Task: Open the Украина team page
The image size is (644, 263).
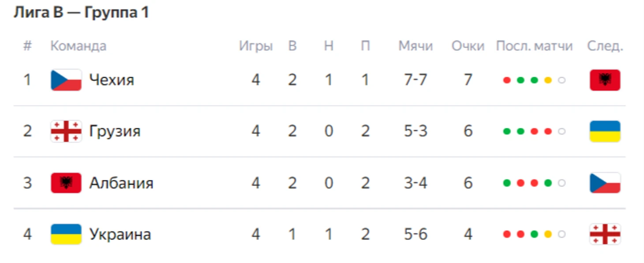Action: pyautogui.click(x=120, y=234)
